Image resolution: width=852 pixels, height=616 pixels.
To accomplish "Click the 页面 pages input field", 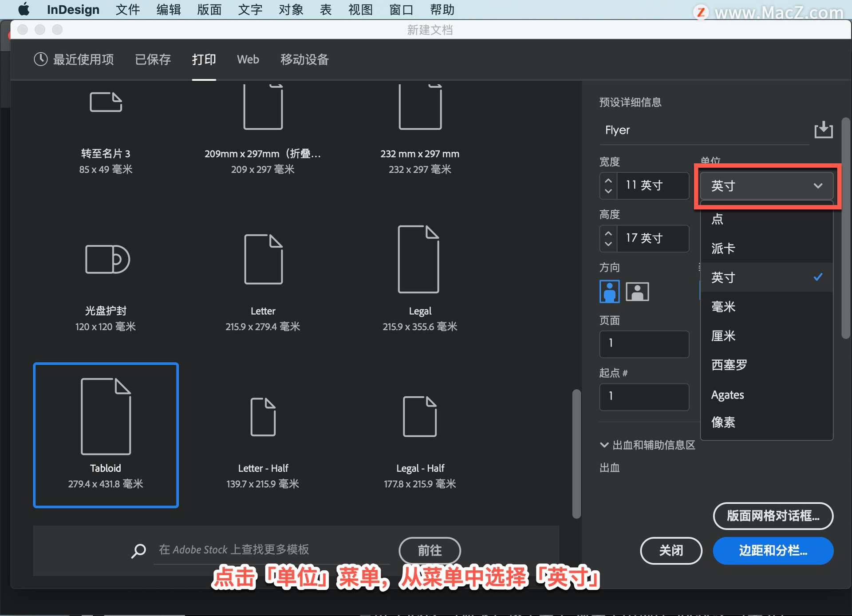I will (x=644, y=344).
